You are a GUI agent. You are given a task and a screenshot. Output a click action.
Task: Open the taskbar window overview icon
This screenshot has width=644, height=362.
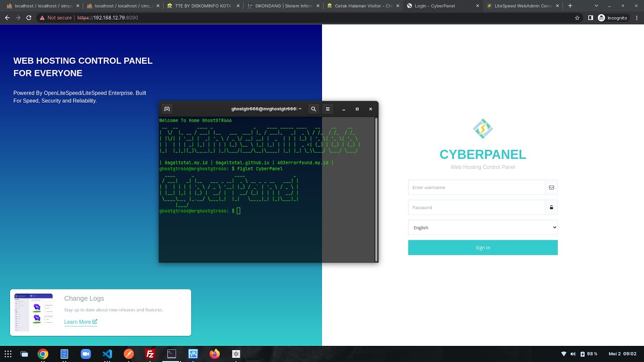coord(24,354)
